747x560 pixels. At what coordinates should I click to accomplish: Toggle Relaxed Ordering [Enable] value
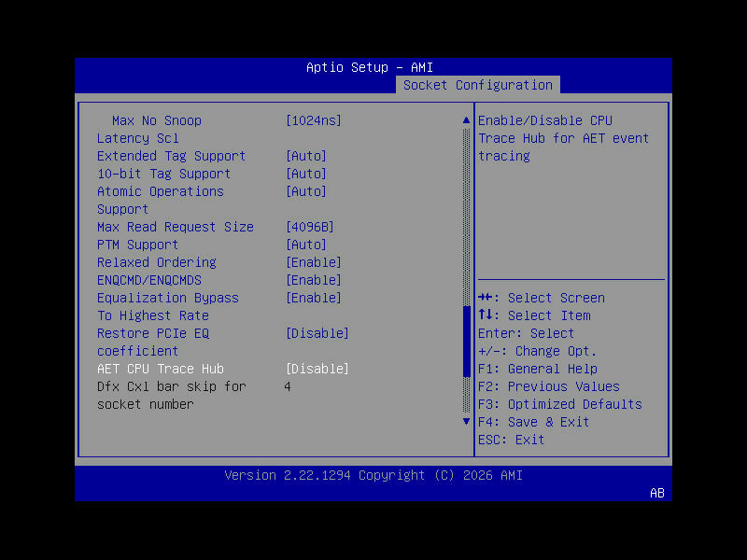314,262
